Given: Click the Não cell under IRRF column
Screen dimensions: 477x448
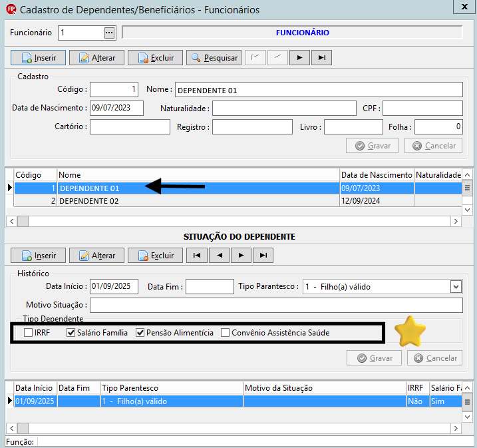Looking at the screenshot, I should point(418,401).
